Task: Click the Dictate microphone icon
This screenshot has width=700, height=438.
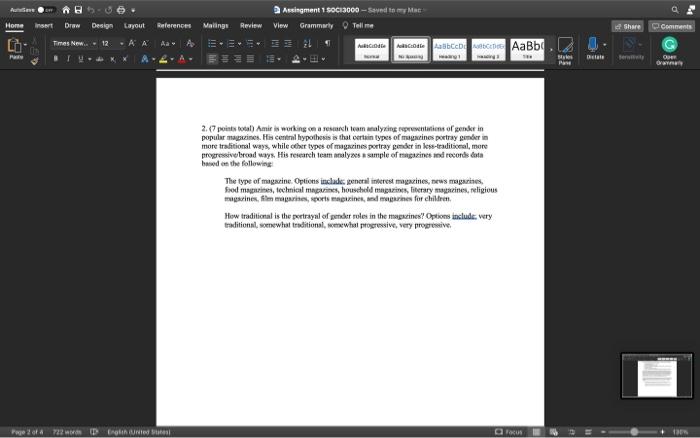Action: (x=592, y=45)
